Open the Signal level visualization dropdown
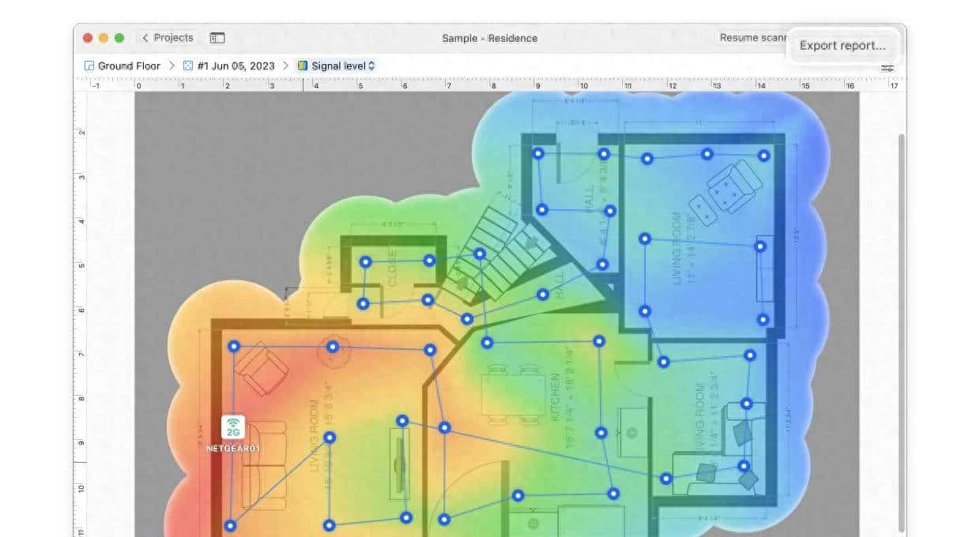Viewport: 980px width, 537px height. click(337, 66)
